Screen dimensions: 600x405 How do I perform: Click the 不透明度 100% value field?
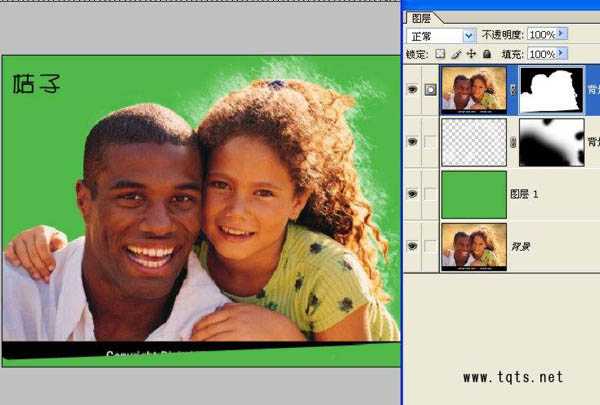(x=542, y=34)
